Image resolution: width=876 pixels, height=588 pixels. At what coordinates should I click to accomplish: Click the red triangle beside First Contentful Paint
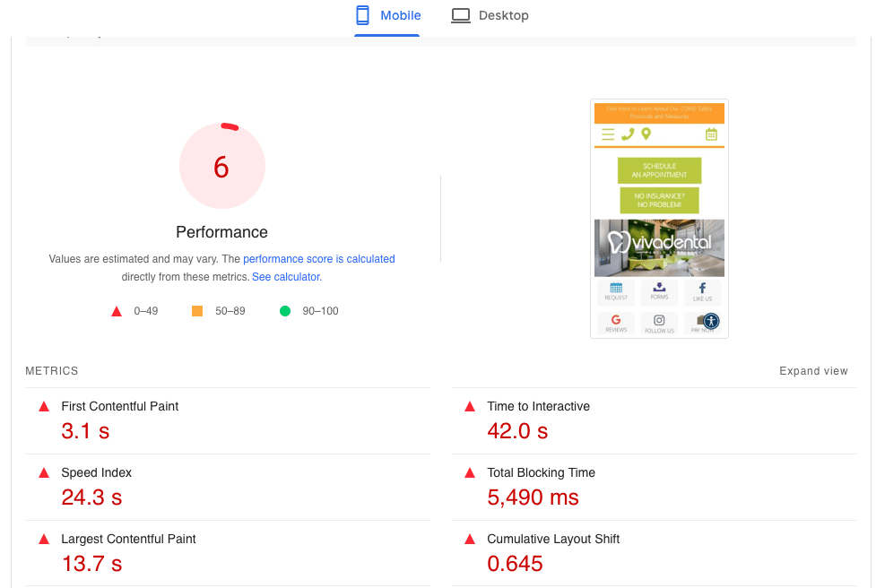(44, 407)
